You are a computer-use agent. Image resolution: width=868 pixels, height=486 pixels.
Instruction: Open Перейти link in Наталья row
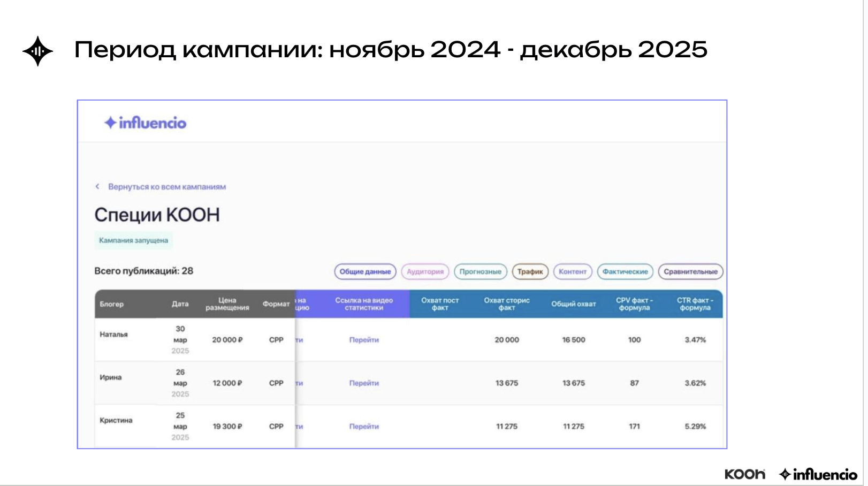pyautogui.click(x=364, y=340)
